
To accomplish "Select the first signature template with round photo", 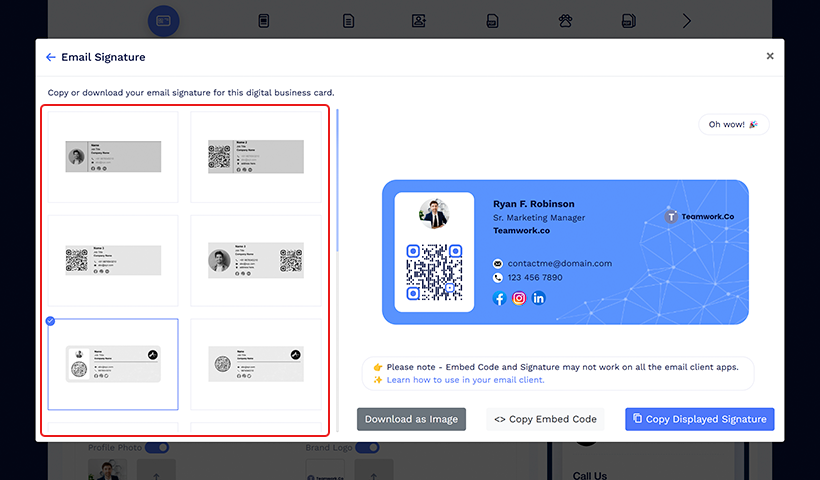I will [113, 157].
